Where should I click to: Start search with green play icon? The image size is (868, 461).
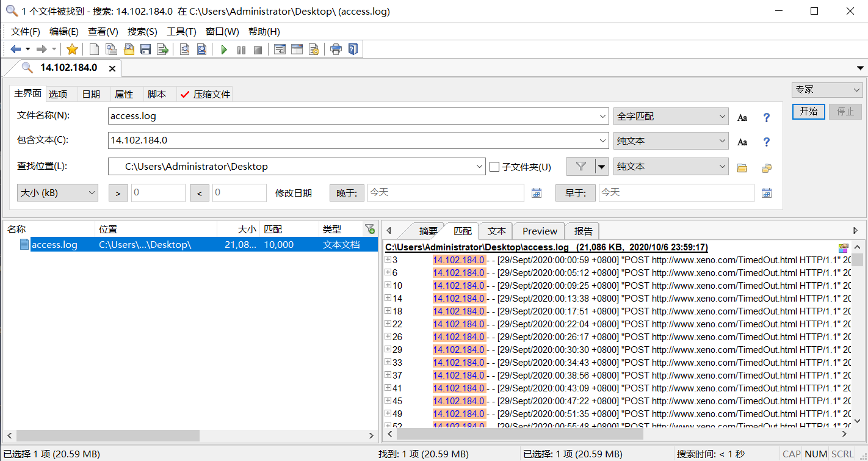(x=224, y=49)
